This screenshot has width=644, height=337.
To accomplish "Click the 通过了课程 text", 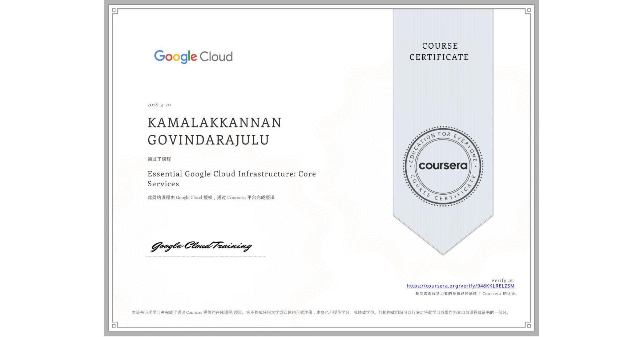I will tap(159, 159).
